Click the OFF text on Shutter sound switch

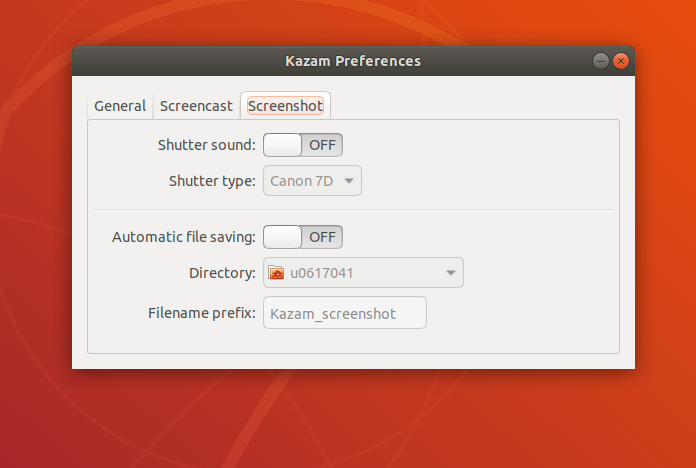[x=322, y=145]
